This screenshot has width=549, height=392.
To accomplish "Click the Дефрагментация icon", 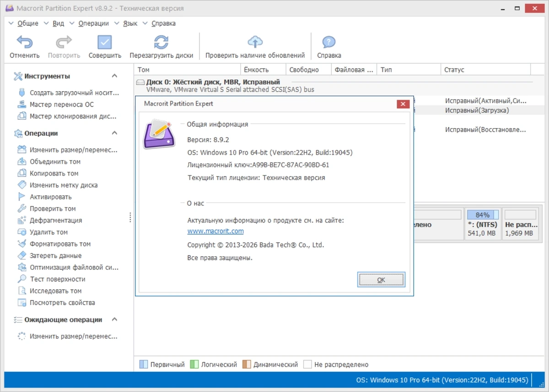I will pyautogui.click(x=22, y=220).
